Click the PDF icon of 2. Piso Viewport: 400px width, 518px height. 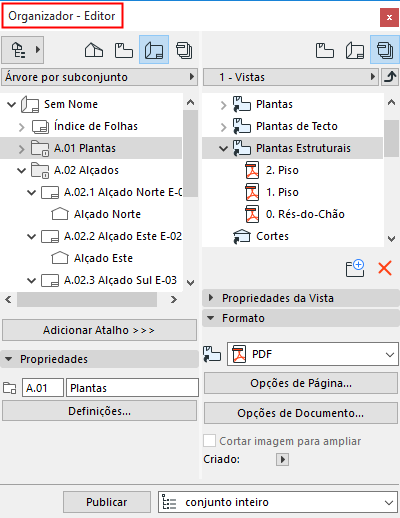point(252,170)
